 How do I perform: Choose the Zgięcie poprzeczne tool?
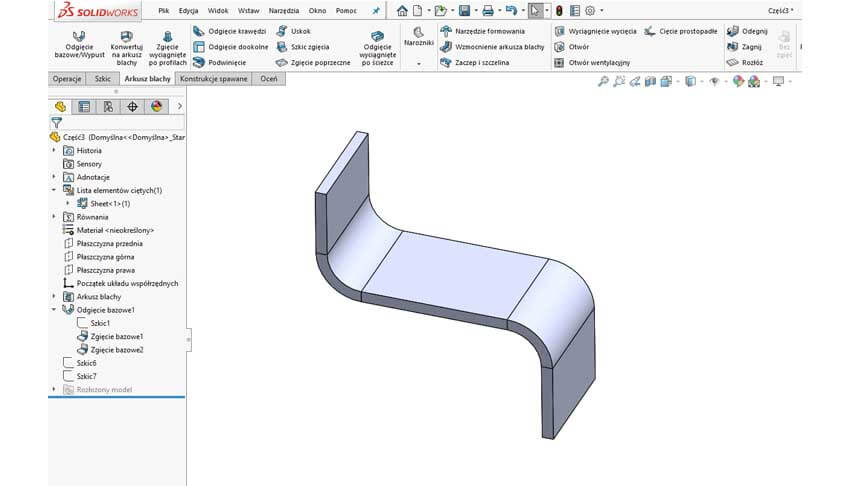point(313,63)
